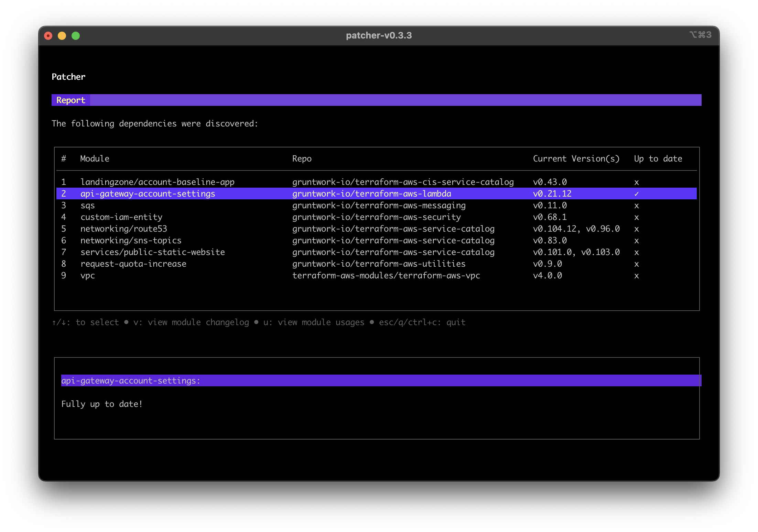Click the terraform-aws-utilities repo cell
The height and width of the screenshot is (532, 758).
379,264
